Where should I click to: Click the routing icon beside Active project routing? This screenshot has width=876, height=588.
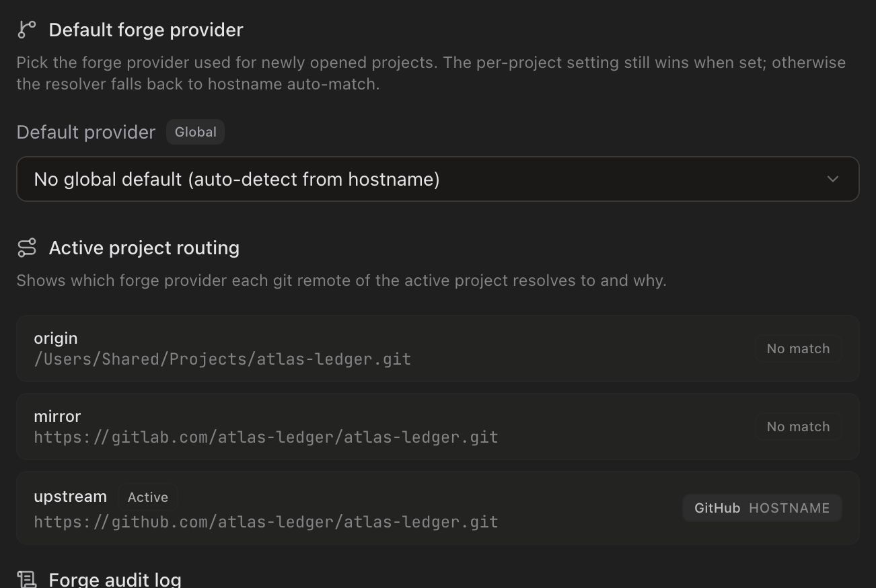pos(26,248)
